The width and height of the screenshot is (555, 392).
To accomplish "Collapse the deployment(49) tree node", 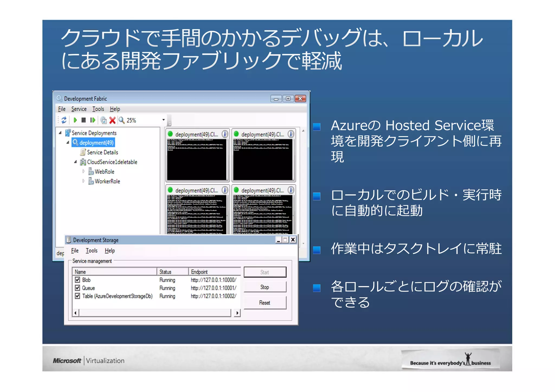I will coord(68,142).
